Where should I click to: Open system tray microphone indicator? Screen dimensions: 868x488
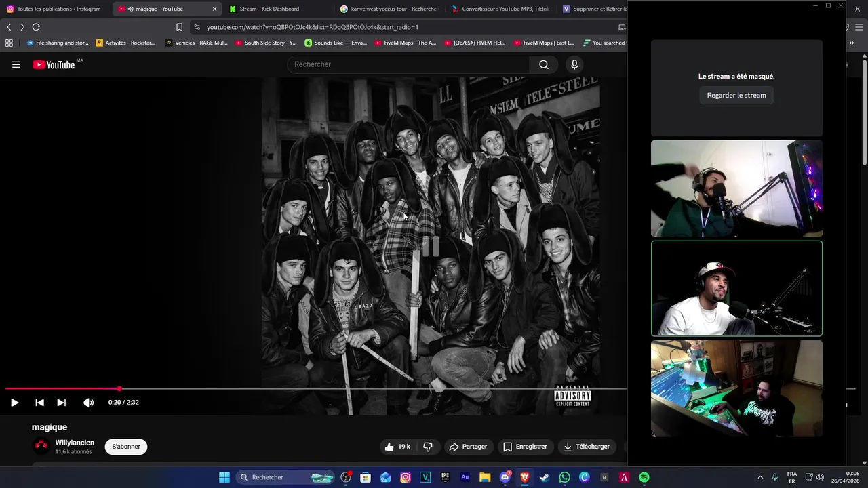click(775, 477)
